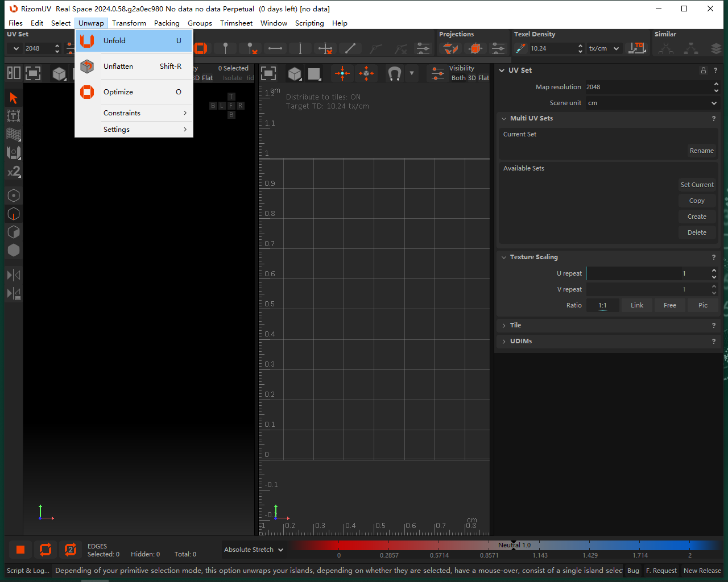The image size is (728, 582).
Task: Click the Texel Density picker eyedropper icon
Action: click(520, 48)
